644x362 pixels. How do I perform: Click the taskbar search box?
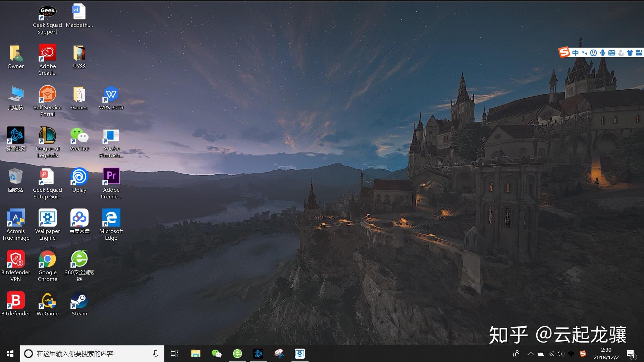click(x=92, y=354)
